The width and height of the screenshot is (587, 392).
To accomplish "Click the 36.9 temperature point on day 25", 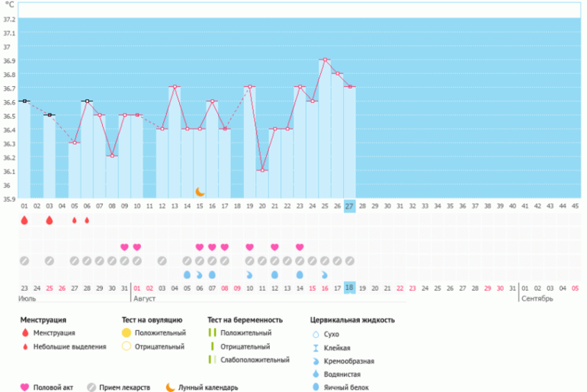I will point(325,59).
